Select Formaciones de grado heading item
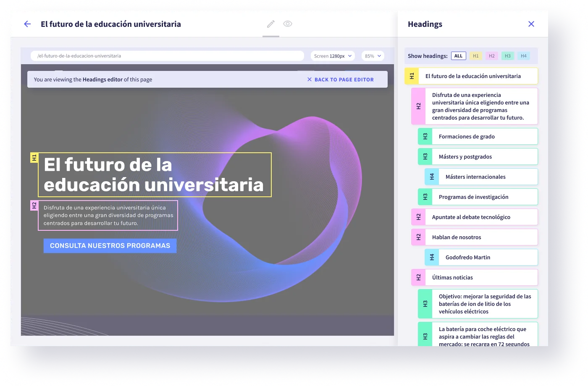The height and width of the screenshot is (386, 588). click(x=478, y=136)
